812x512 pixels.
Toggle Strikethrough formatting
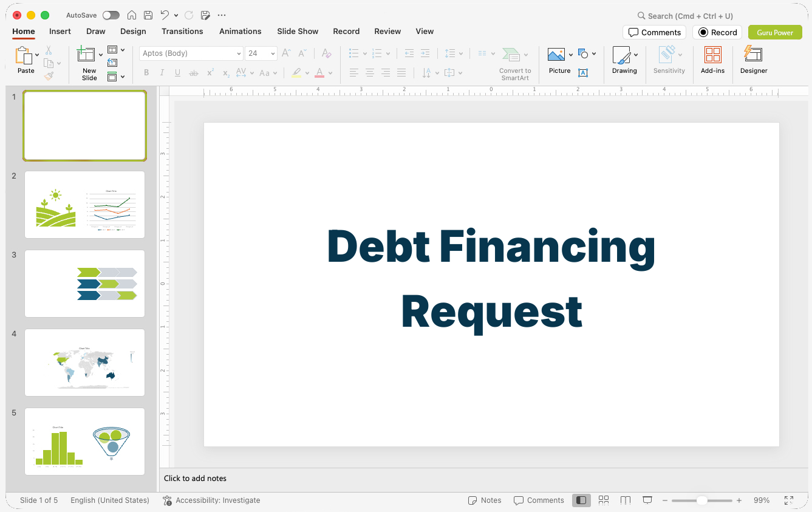tap(194, 73)
